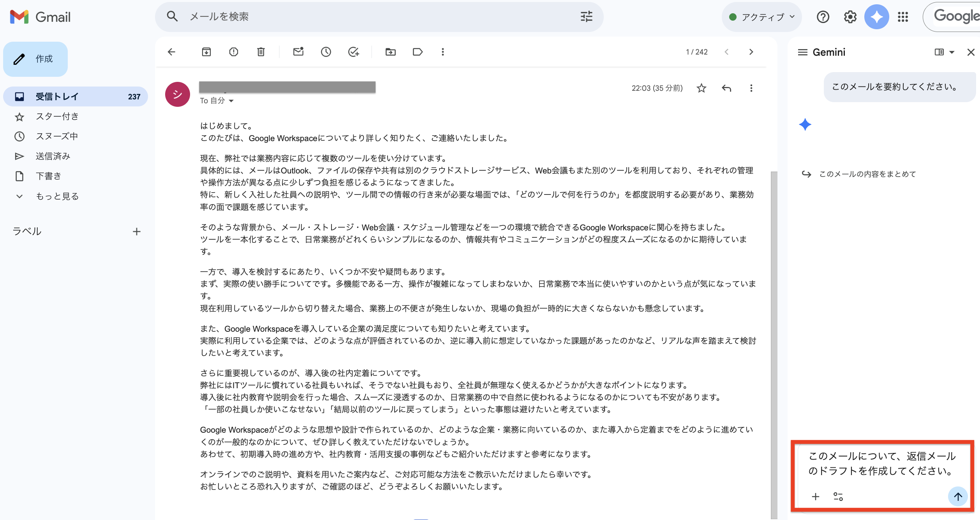Image resolution: width=980 pixels, height=520 pixels.
Task: Delete the open email
Action: pyautogui.click(x=261, y=52)
